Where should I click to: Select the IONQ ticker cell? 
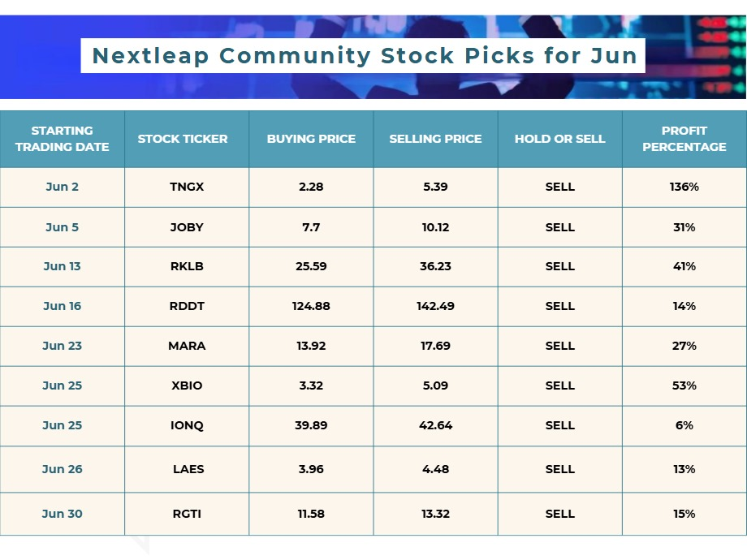coord(187,426)
